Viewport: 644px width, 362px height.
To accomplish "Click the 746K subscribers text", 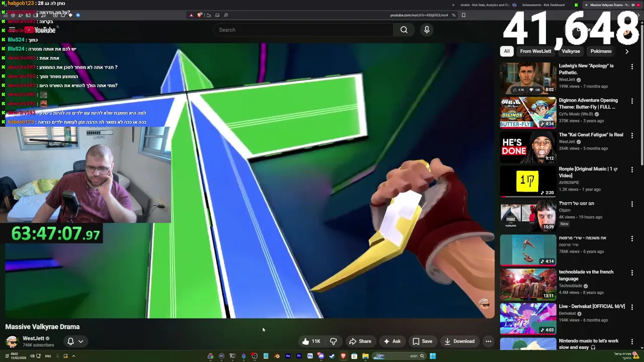I will point(38,345).
